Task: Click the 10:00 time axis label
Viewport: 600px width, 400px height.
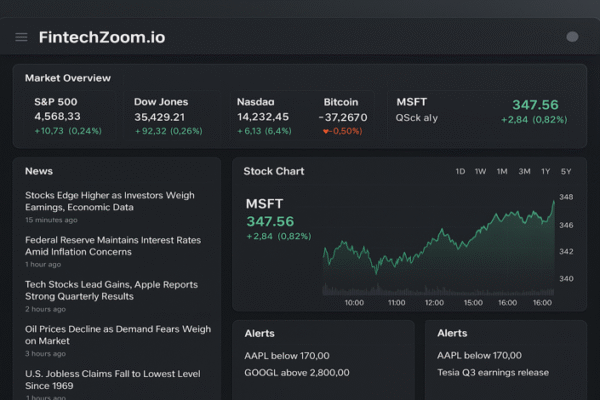Action: [354, 303]
